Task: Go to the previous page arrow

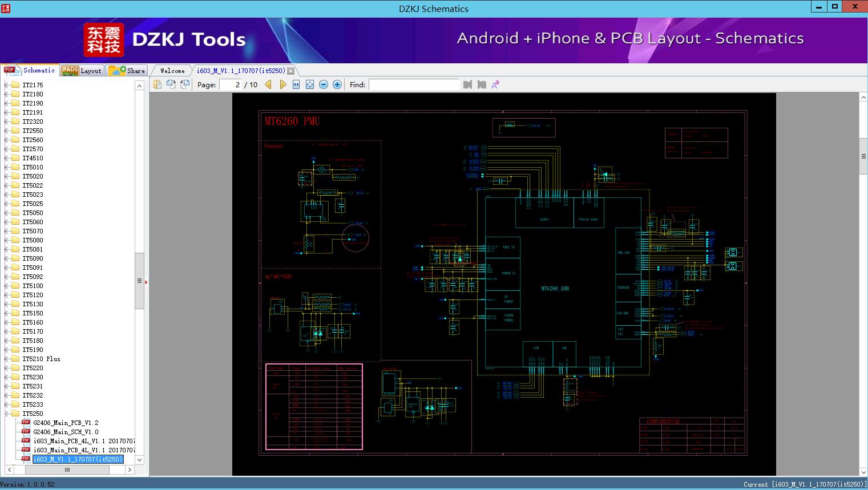Action: pyautogui.click(x=268, y=84)
